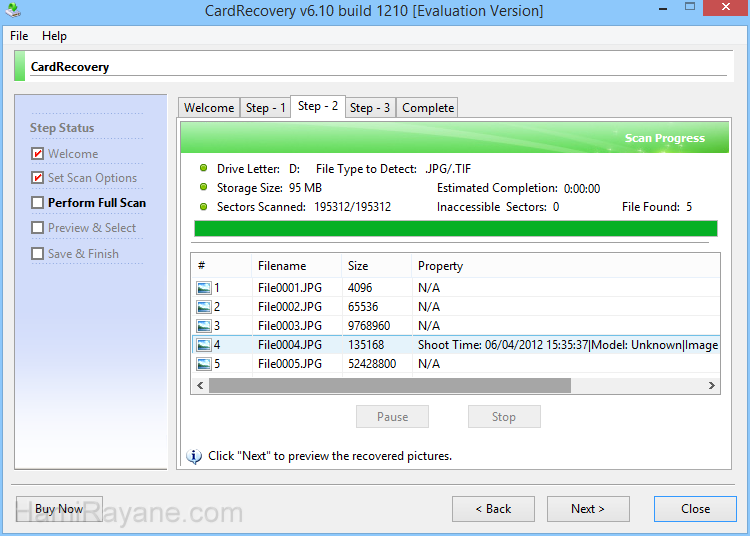Click the # column header
The width and height of the screenshot is (750, 536).
[x=222, y=266]
